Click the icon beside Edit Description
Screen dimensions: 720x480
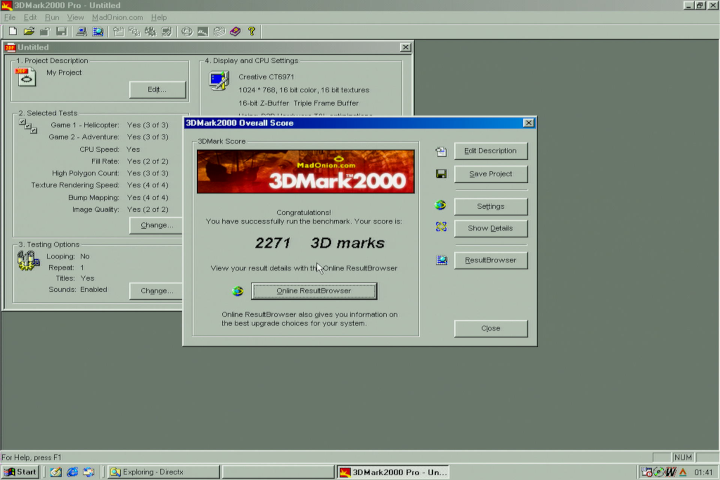[x=441, y=151]
